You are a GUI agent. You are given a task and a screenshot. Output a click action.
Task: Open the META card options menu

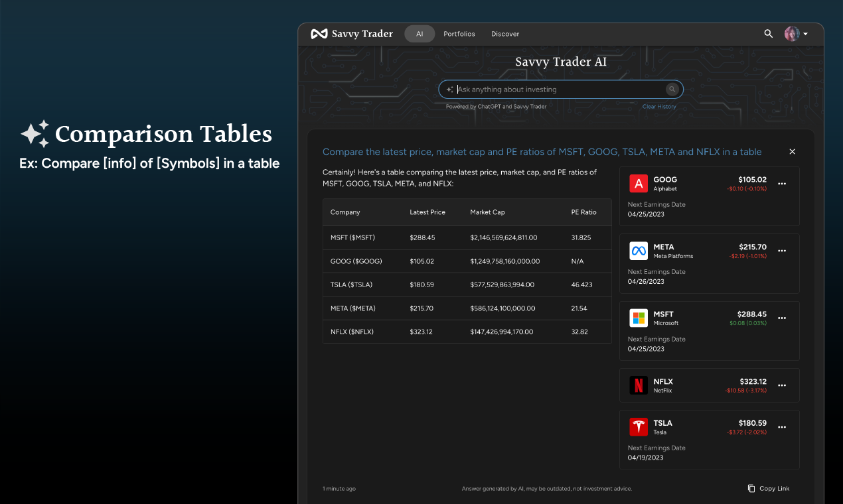(x=782, y=251)
